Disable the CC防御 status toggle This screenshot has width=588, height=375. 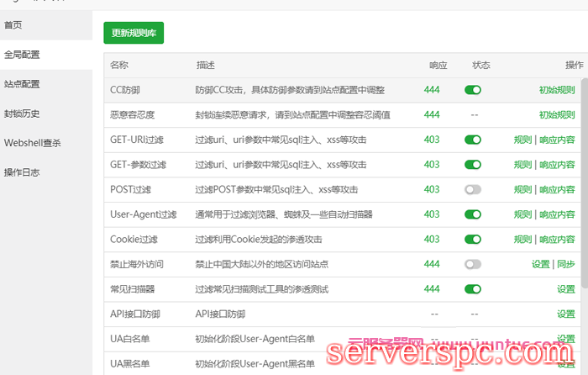point(473,90)
